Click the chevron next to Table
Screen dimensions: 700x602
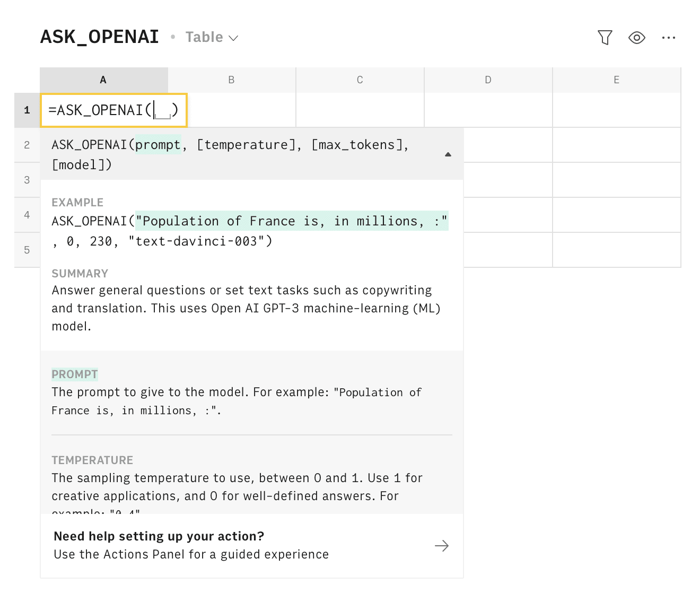point(234,38)
